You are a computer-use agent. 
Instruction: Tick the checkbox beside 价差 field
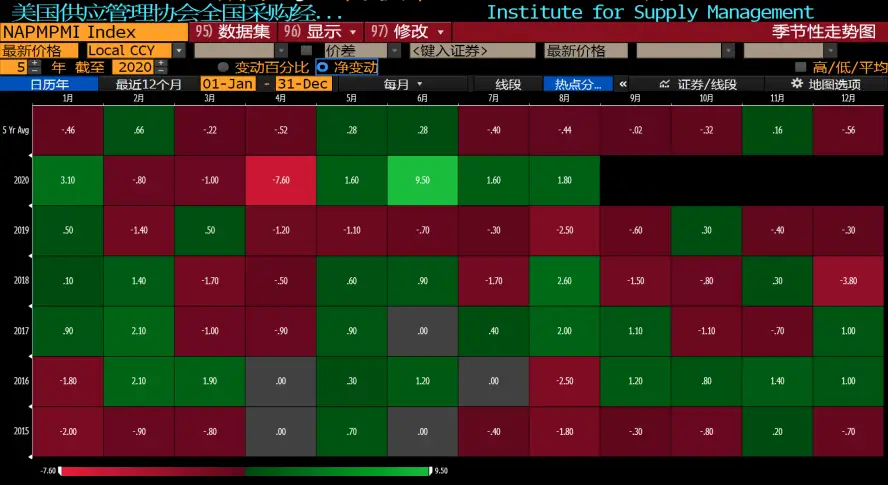(306, 50)
